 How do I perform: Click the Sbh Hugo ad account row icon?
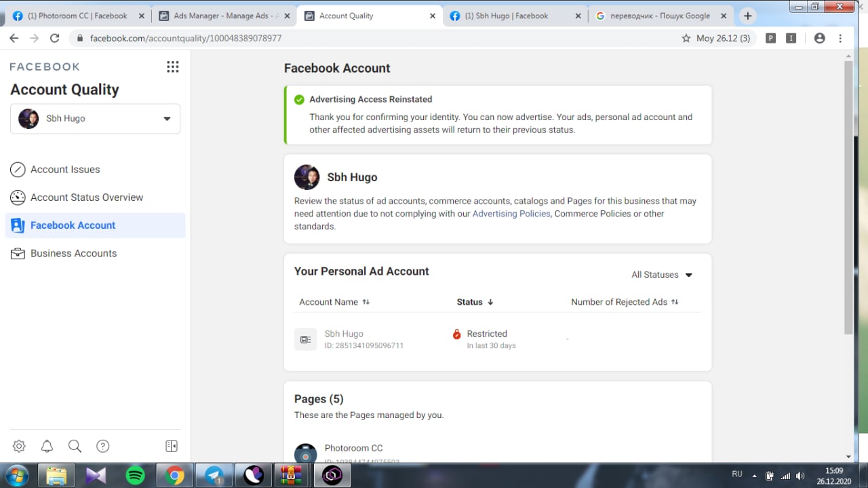pyautogui.click(x=305, y=339)
